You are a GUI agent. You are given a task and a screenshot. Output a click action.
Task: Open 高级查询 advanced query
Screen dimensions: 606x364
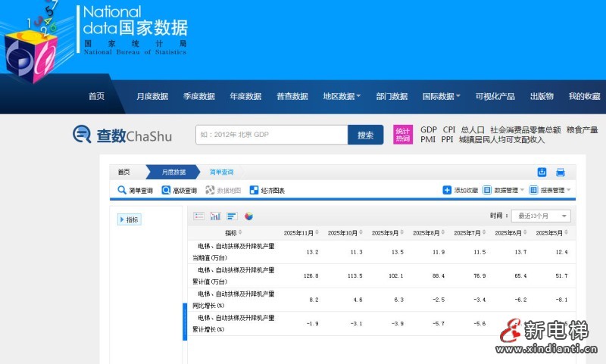(179, 191)
